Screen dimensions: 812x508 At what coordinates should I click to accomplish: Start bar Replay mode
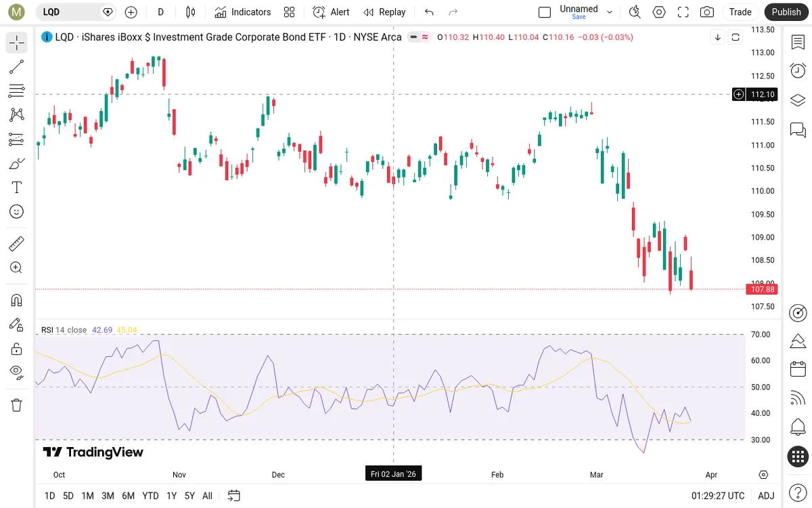(384, 12)
